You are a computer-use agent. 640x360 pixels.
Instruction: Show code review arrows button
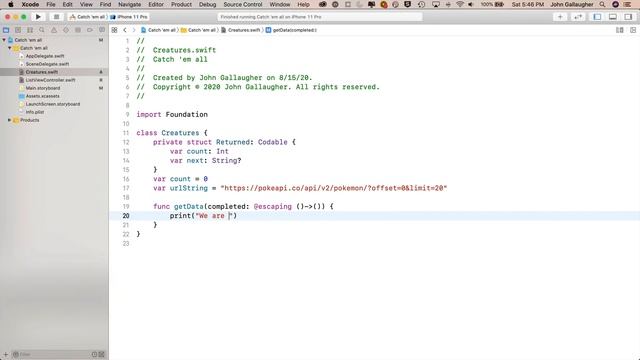pos(578,17)
